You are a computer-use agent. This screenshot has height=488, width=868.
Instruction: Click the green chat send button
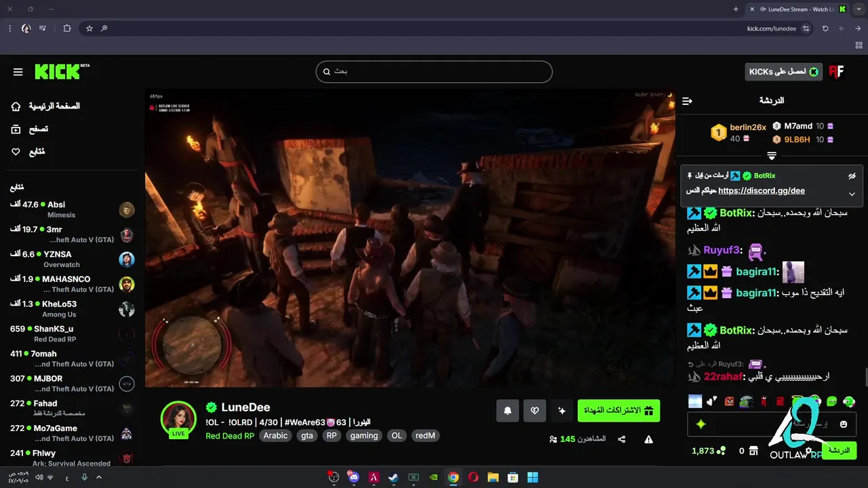[839, 451]
